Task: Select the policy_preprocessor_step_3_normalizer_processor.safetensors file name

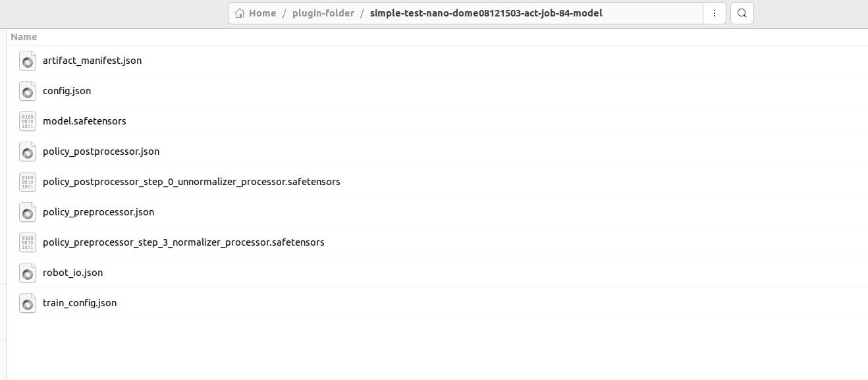Action: [x=184, y=242]
